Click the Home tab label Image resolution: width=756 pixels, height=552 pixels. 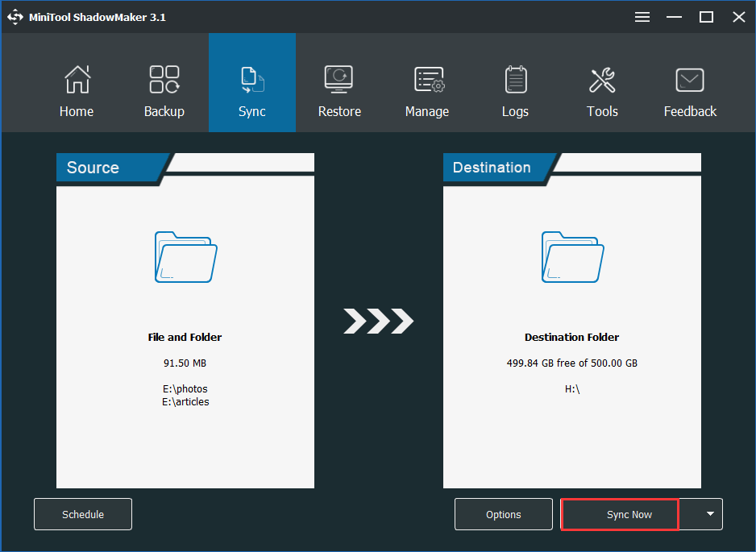click(x=77, y=111)
